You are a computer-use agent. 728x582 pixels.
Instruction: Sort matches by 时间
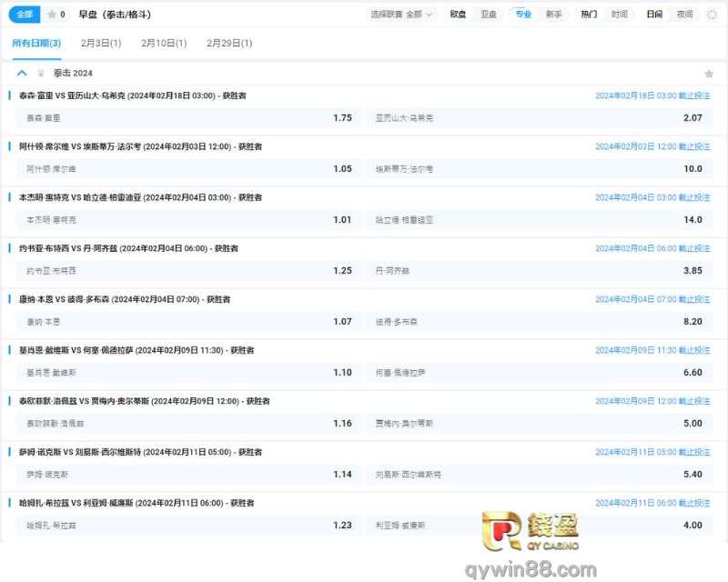pyautogui.click(x=619, y=15)
